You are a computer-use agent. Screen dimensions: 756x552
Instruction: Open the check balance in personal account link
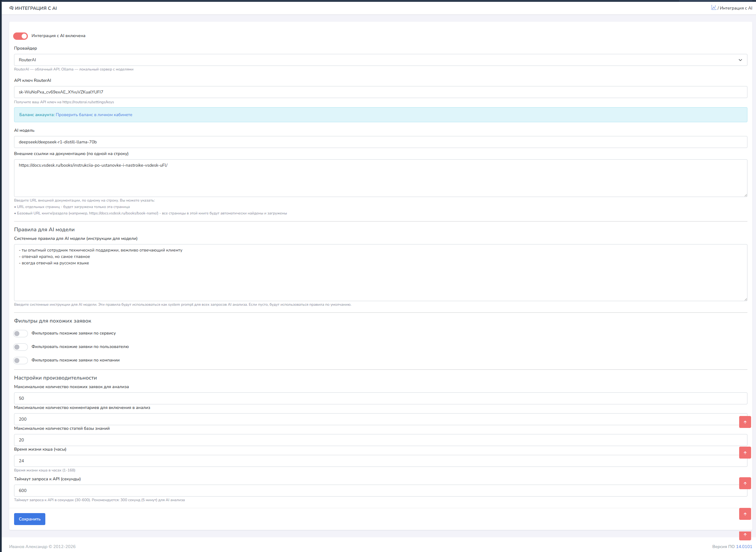click(x=94, y=115)
